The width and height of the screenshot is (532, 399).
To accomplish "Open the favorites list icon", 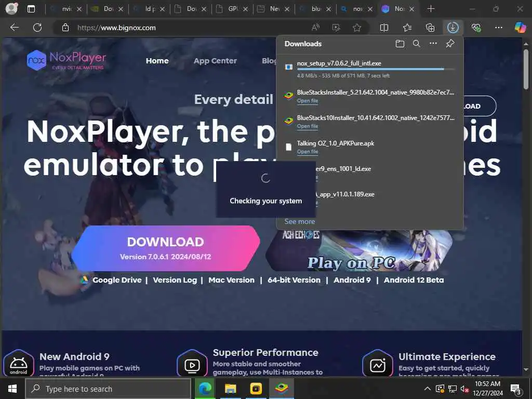I will pos(407,28).
